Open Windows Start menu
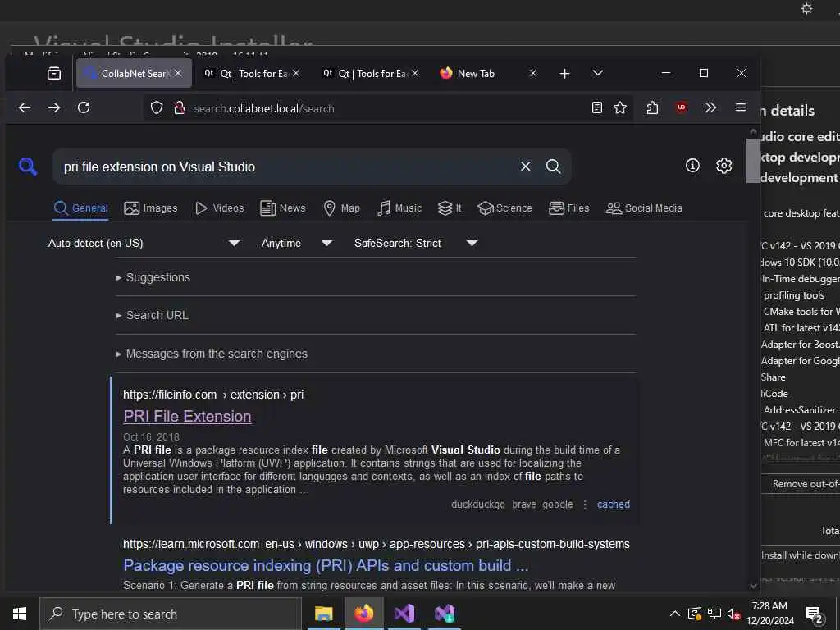 20,614
